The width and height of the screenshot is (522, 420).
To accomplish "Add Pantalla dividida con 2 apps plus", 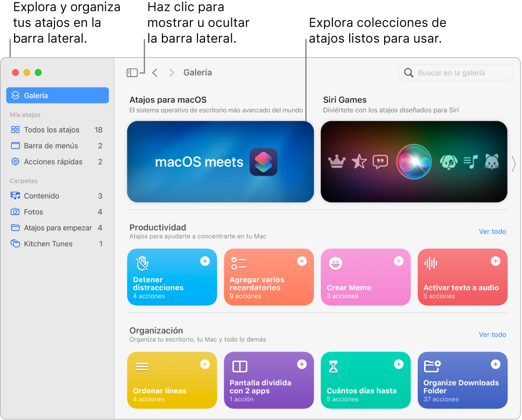I will point(302,364).
